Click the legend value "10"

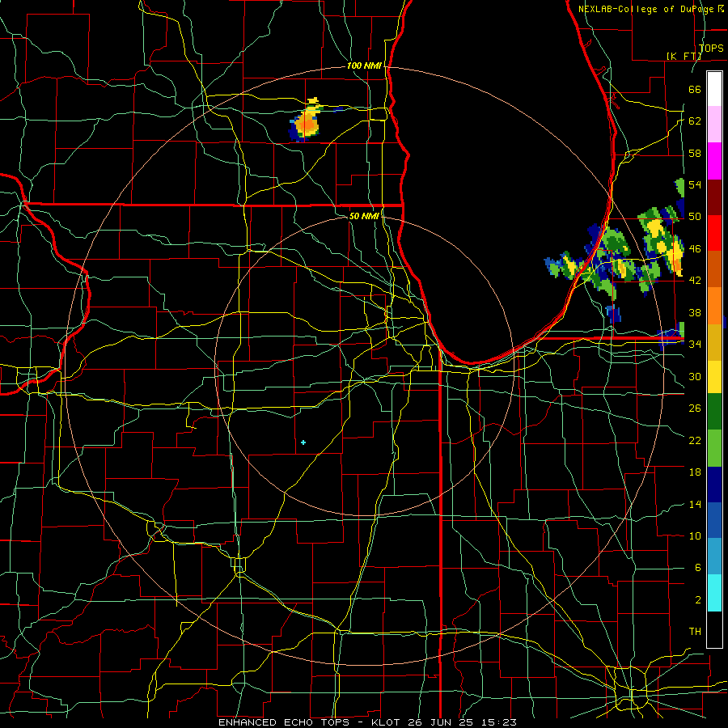[x=695, y=535]
